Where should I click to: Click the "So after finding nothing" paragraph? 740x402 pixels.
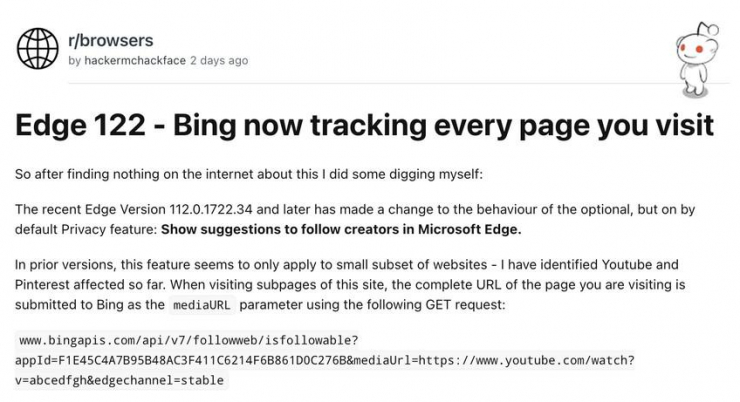pos(249,175)
